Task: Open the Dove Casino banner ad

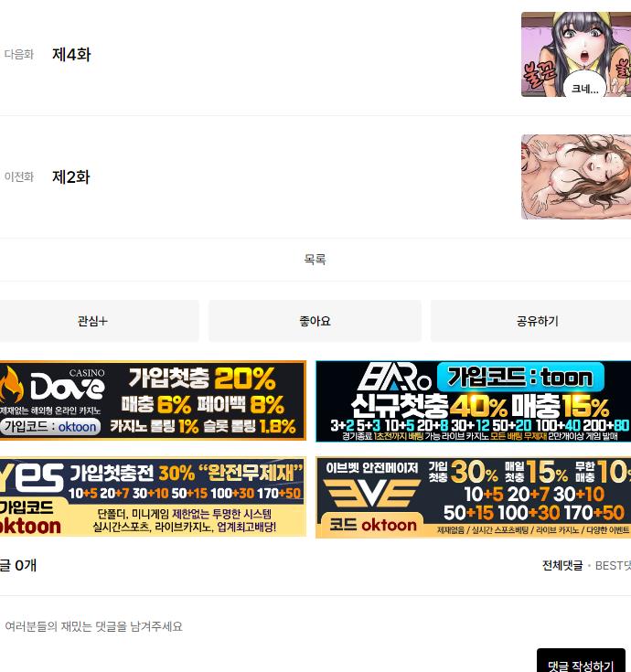Action: 153,400
